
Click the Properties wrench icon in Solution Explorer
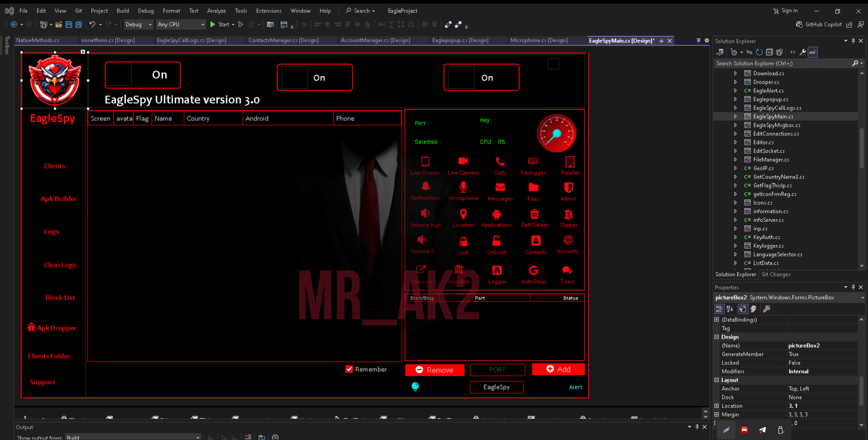[803, 52]
